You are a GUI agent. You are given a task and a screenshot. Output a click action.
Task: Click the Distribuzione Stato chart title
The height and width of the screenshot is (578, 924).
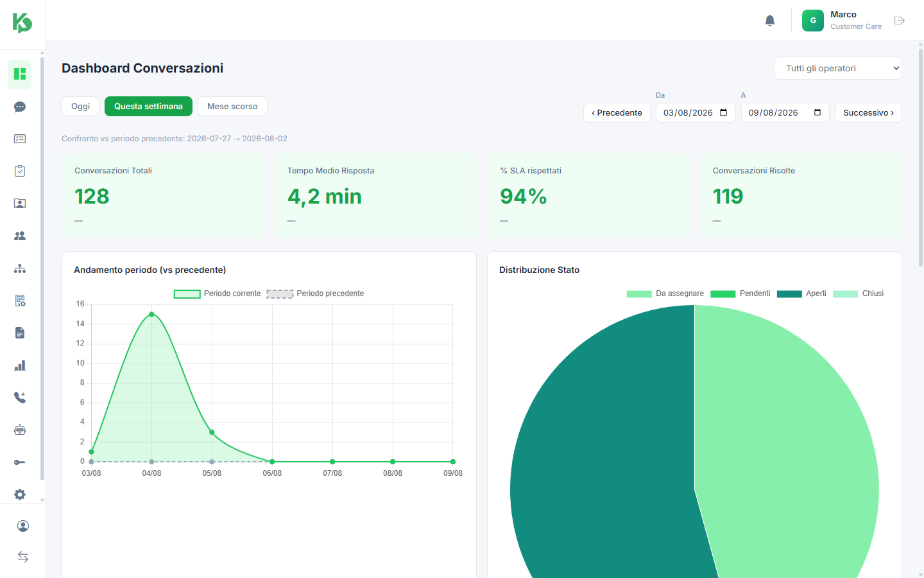coord(540,270)
